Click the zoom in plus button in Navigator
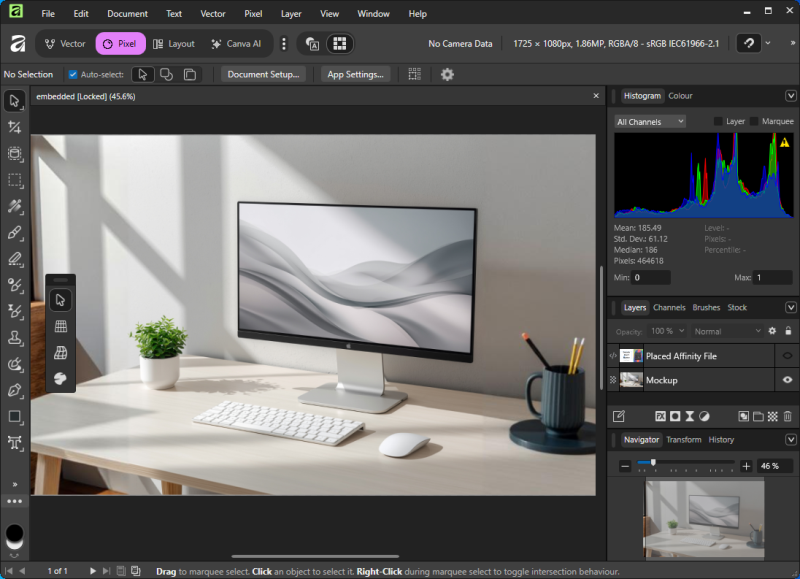Screen dimensions: 800x579 746,466
